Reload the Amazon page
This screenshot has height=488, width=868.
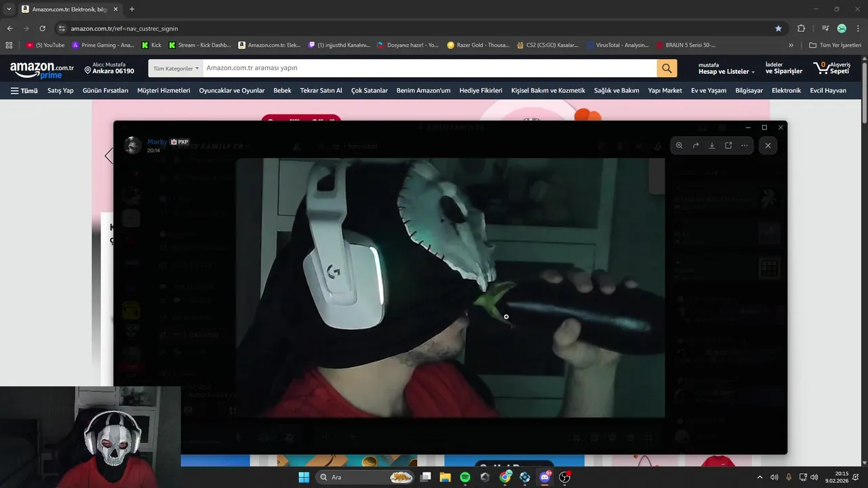[42, 28]
